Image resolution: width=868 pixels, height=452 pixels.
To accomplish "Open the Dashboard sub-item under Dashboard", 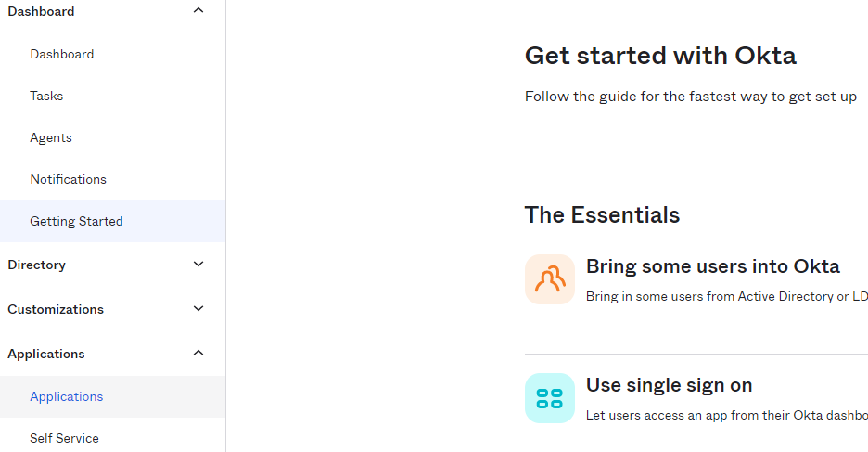I will (62, 54).
